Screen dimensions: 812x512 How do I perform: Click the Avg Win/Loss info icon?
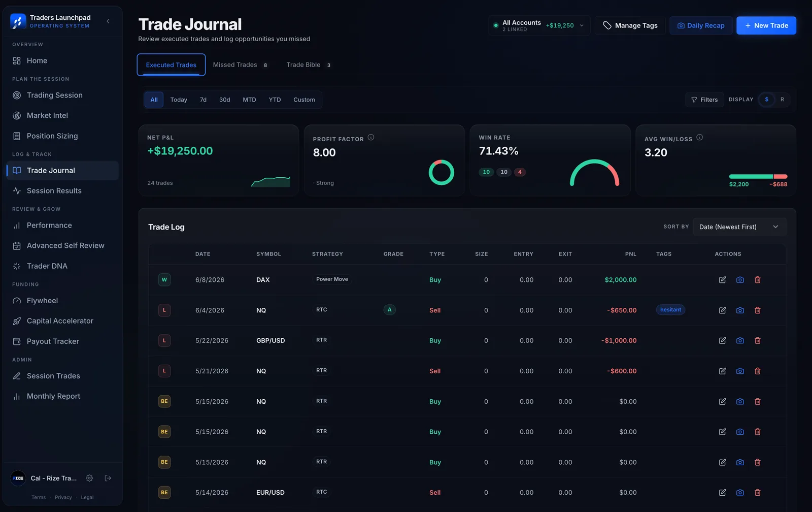point(700,137)
